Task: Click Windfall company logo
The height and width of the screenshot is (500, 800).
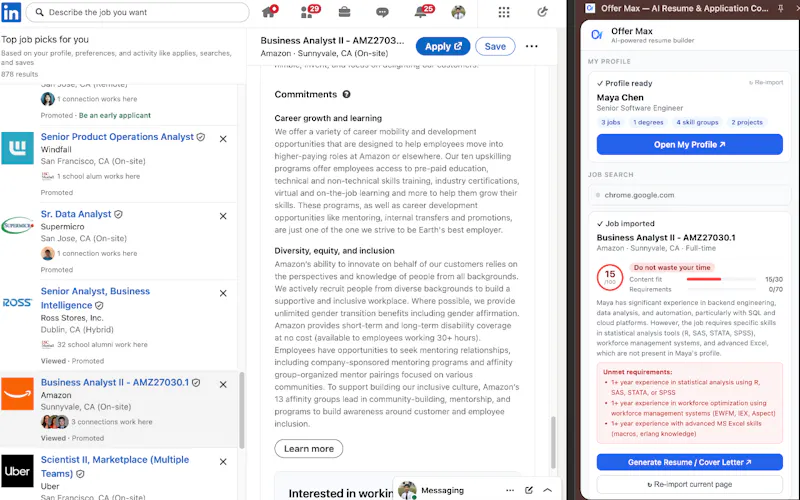Action: (x=17, y=148)
